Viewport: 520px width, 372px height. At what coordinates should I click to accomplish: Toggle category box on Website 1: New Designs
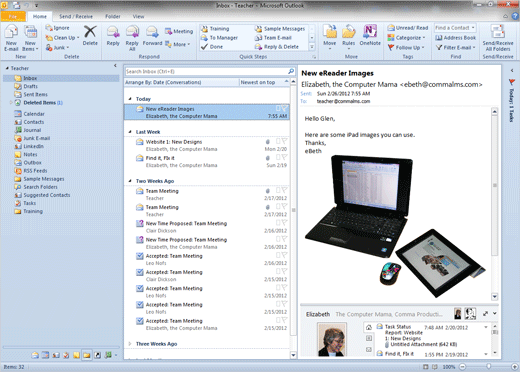[x=278, y=141]
